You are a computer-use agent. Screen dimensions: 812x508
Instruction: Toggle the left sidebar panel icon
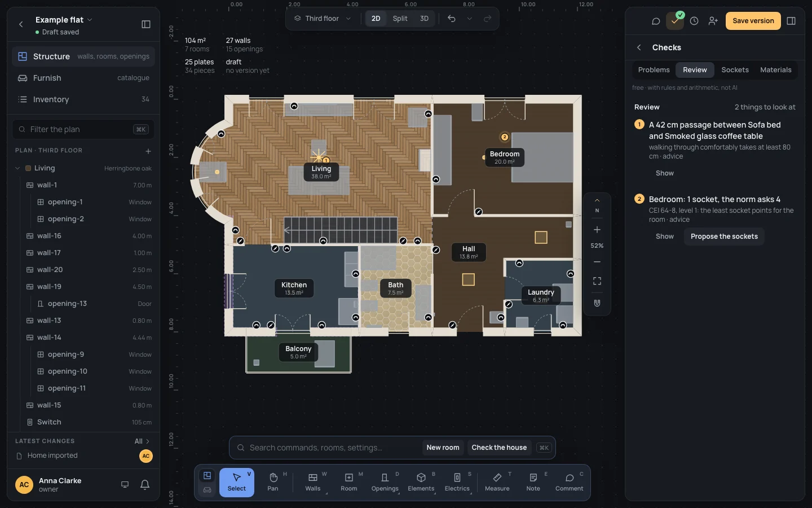tap(146, 24)
